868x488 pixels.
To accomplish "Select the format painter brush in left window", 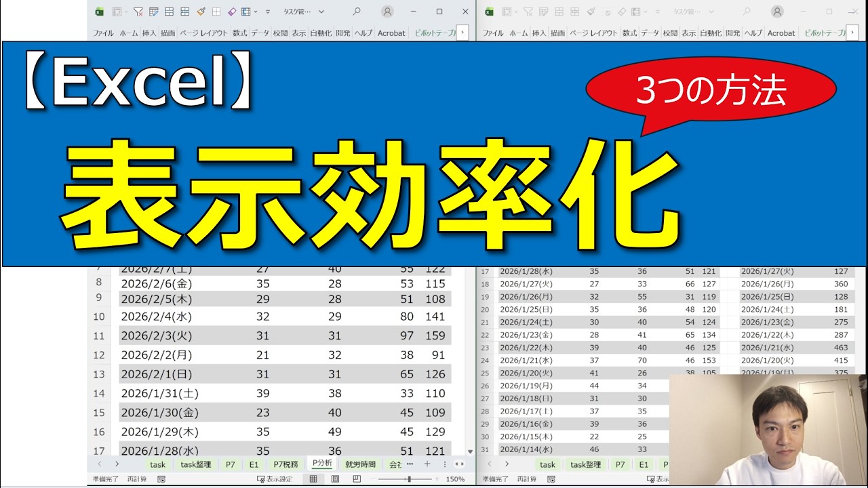I will pos(201,12).
